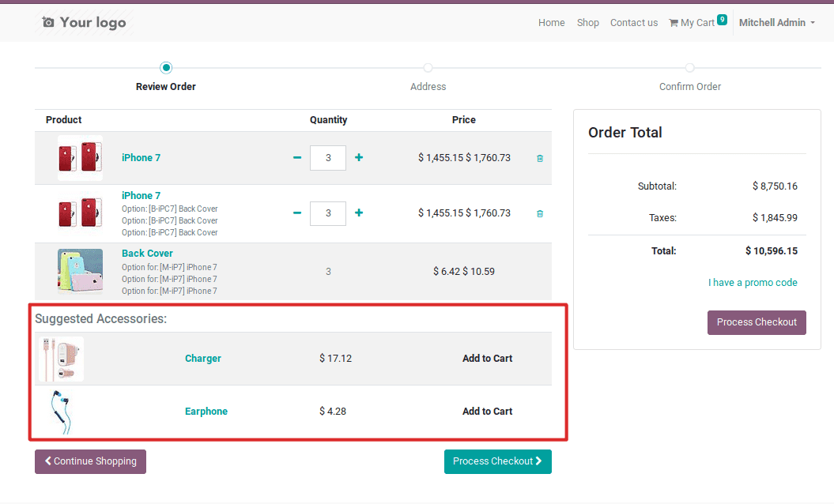834x504 pixels.
Task: Open the Contact us menu item
Action: click(x=633, y=23)
